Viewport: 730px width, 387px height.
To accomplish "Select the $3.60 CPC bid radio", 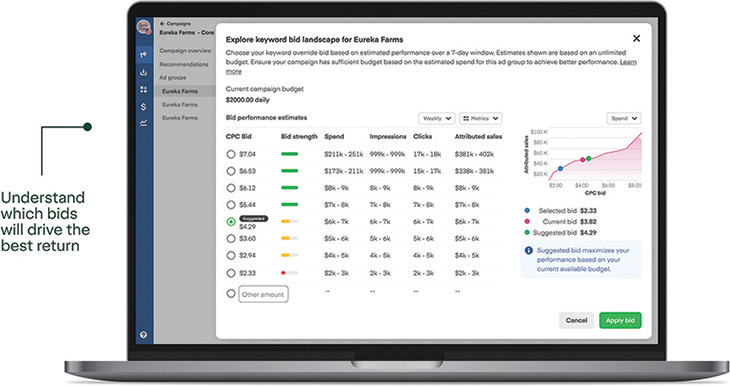I will pyautogui.click(x=230, y=238).
